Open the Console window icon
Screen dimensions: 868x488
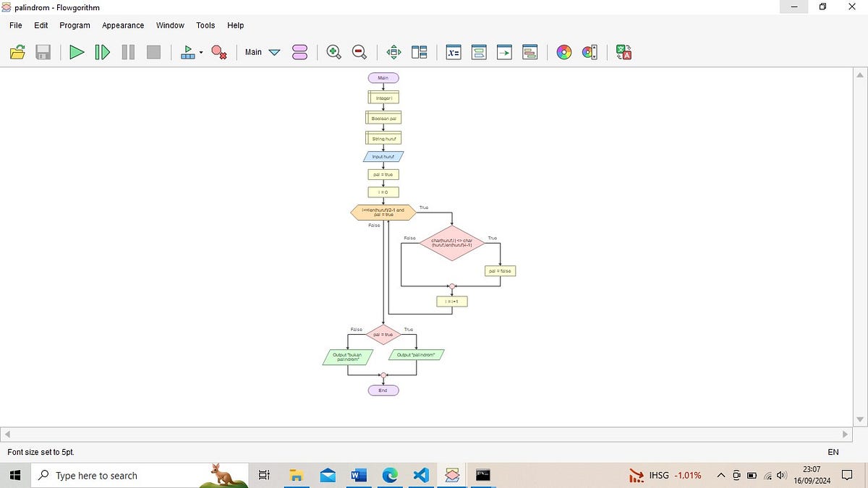[479, 52]
